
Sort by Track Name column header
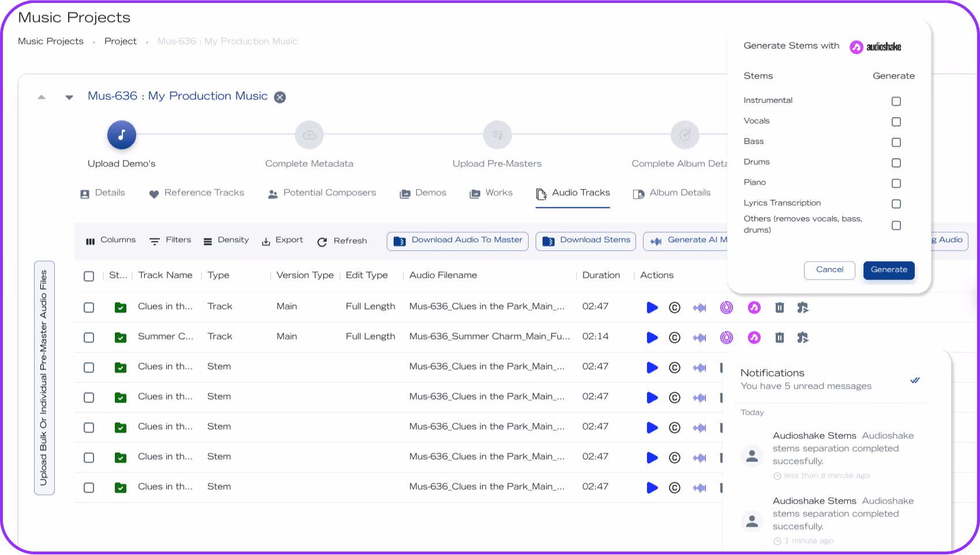(166, 275)
